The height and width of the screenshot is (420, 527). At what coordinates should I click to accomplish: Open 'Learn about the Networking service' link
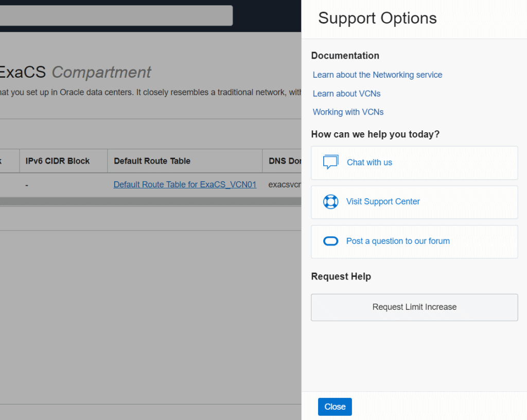377,75
